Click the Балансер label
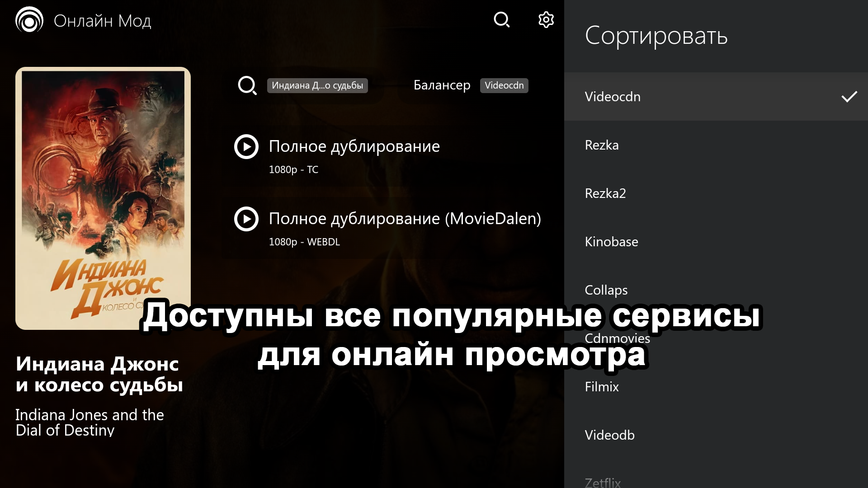This screenshot has width=868, height=488. point(442,85)
